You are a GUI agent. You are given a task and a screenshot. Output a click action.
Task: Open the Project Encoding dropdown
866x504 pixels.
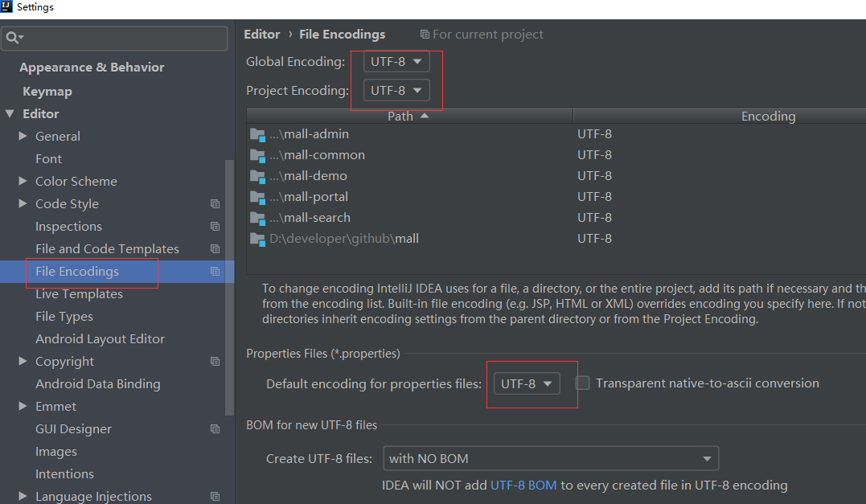point(396,91)
